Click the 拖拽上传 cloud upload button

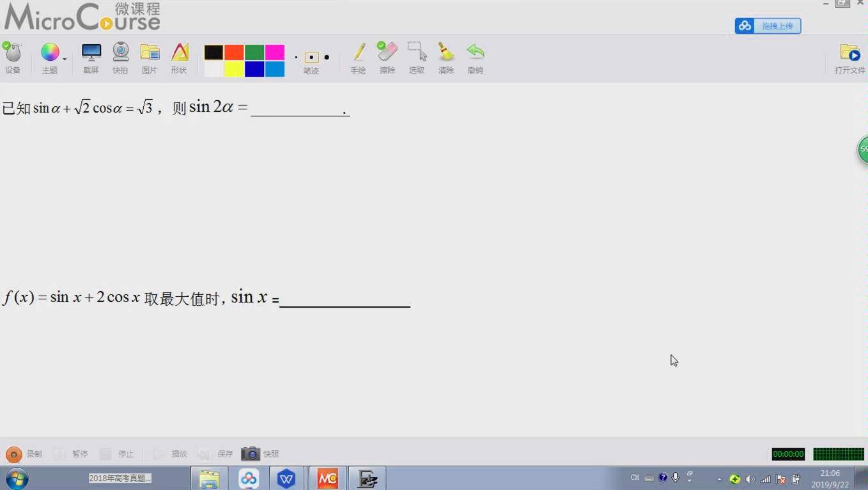click(x=768, y=26)
